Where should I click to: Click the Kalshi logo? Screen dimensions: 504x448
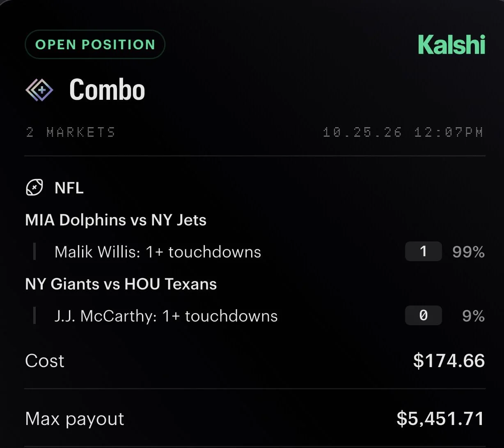point(451,45)
